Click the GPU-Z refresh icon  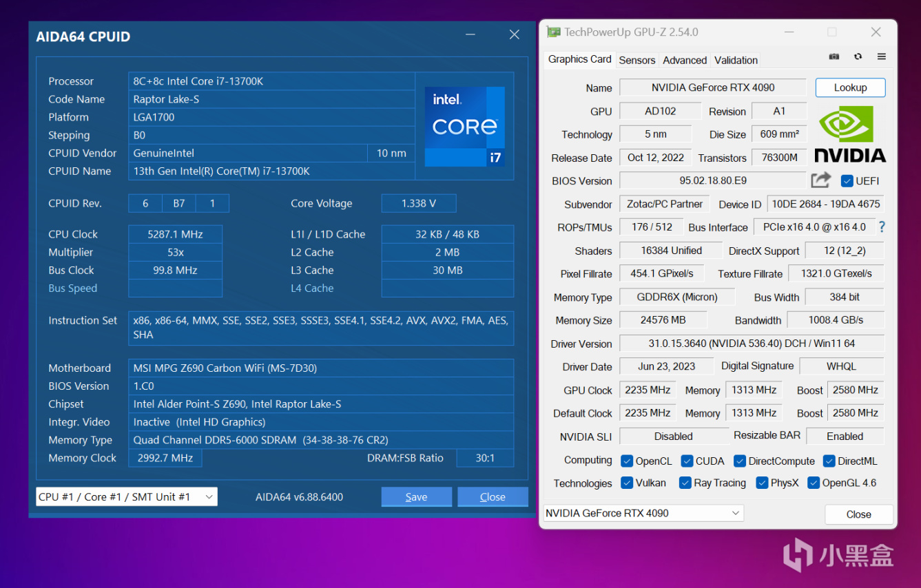(858, 57)
